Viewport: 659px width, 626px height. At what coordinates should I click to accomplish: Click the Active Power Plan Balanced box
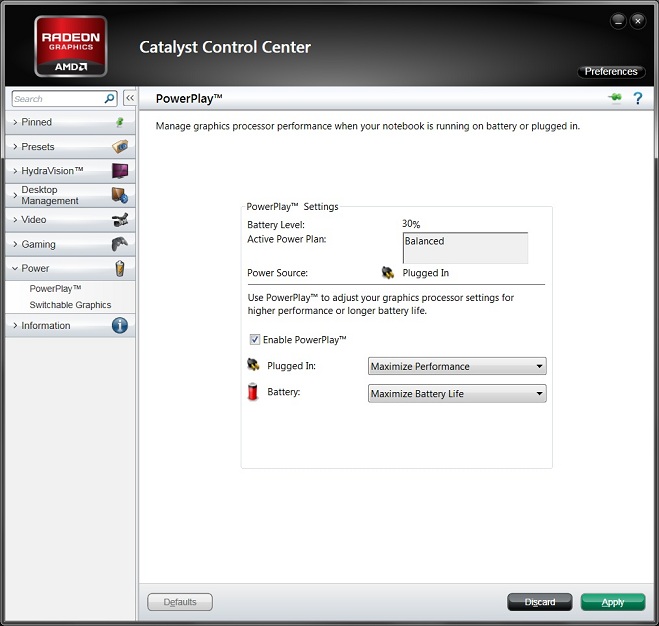465,248
